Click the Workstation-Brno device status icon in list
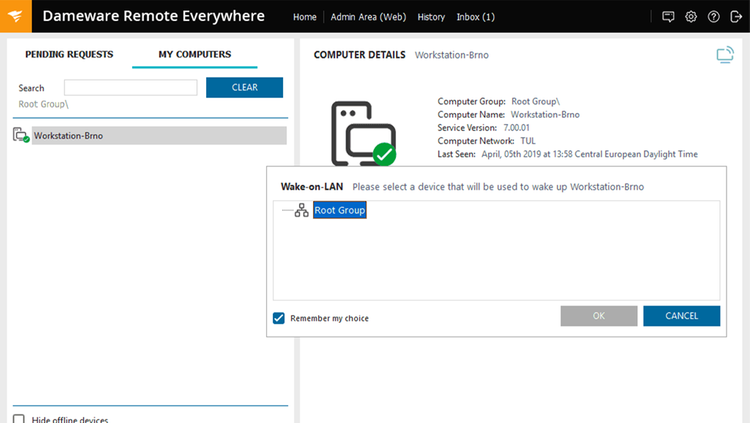The height and width of the screenshot is (423, 750). point(21,135)
